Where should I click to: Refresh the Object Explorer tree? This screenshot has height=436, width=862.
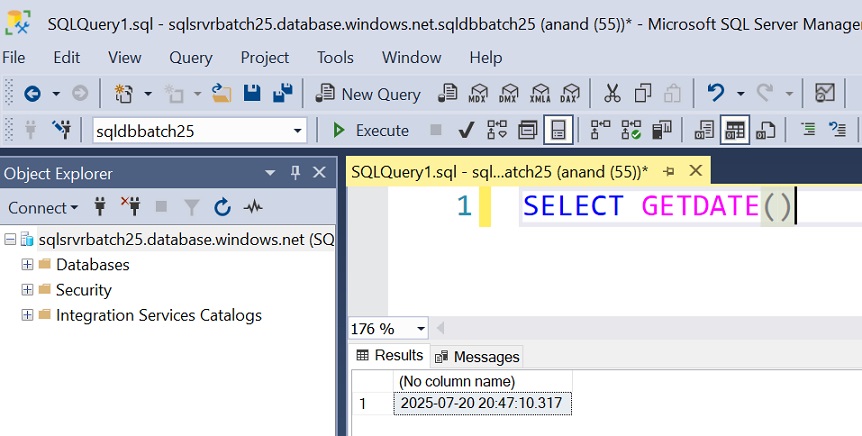coord(223,207)
